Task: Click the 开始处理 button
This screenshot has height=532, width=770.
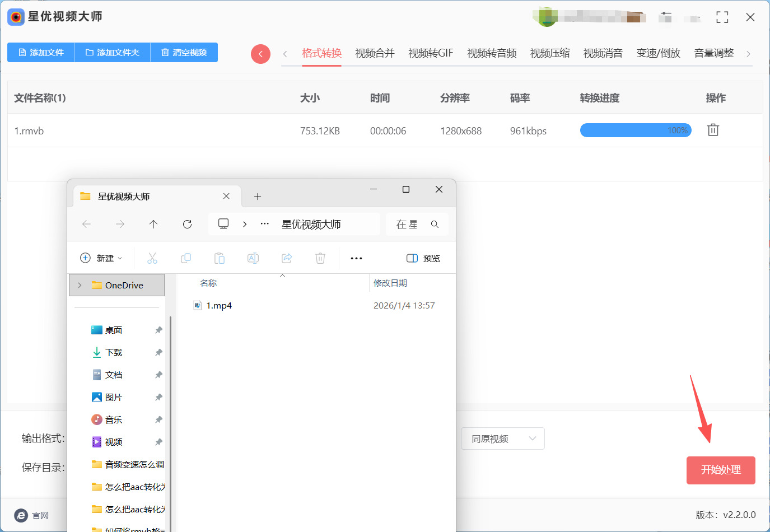Action: (720, 470)
